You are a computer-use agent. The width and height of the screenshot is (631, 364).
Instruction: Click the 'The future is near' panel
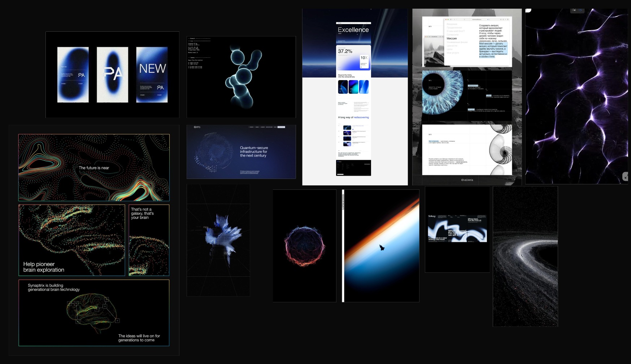tap(94, 168)
